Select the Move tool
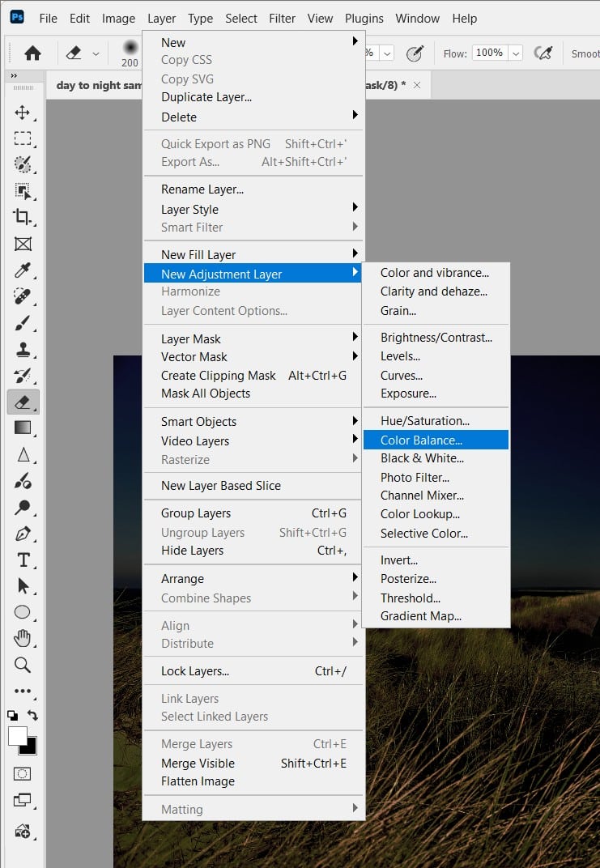Screen dimensions: 600x868 pos(23,112)
